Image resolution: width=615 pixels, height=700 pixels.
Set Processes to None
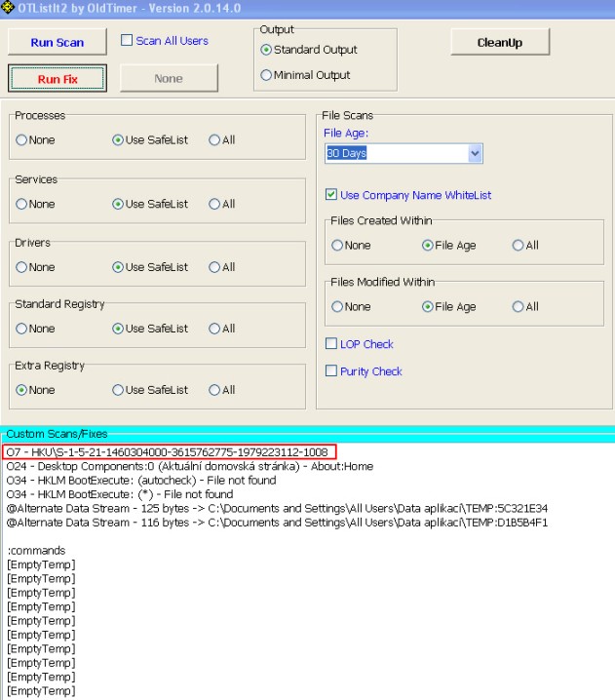pyautogui.click(x=21, y=140)
